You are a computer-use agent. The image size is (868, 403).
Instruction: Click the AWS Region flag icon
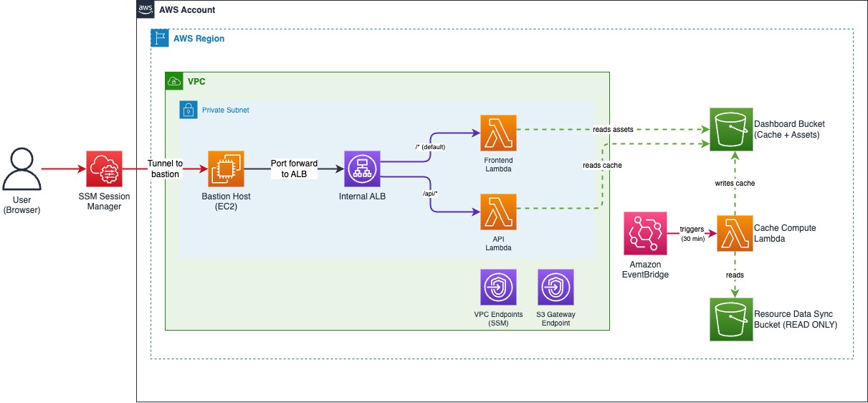pyautogui.click(x=159, y=38)
